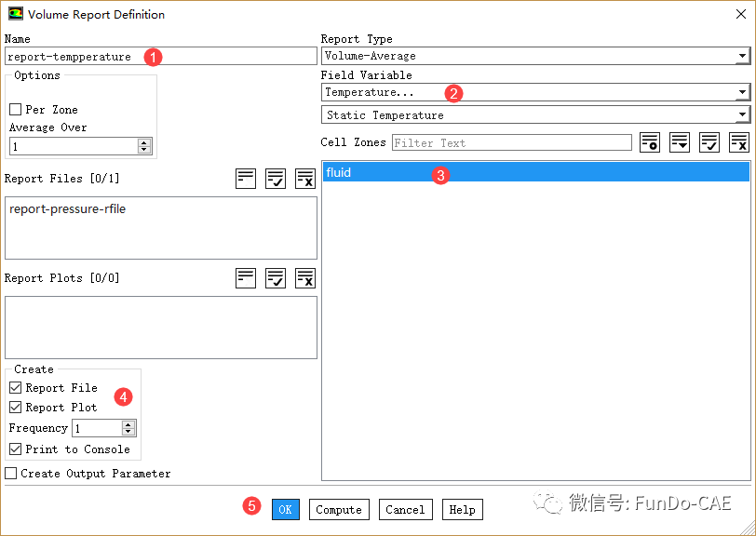Image resolution: width=756 pixels, height=536 pixels.
Task: Toggle the Print to Console checkbox
Action: coord(15,449)
